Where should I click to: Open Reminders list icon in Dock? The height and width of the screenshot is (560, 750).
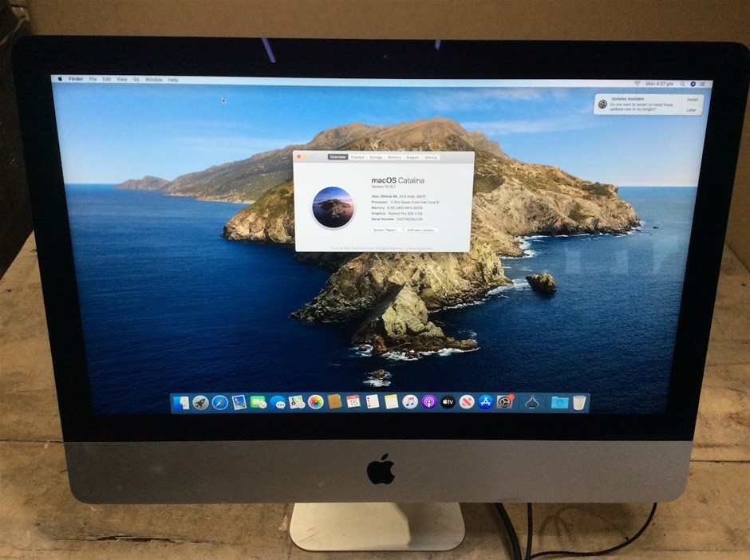pyautogui.click(x=372, y=402)
